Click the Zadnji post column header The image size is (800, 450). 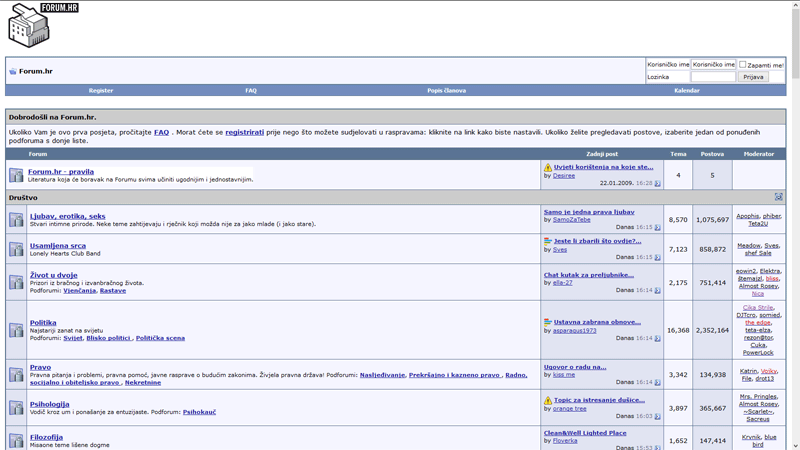[x=602, y=154]
